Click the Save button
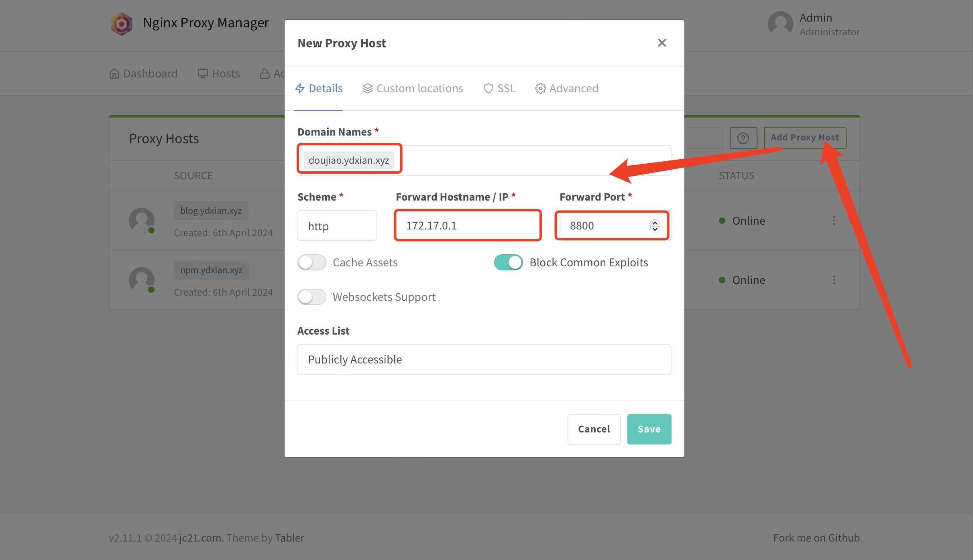Viewport: 973px width, 560px height. pos(649,429)
